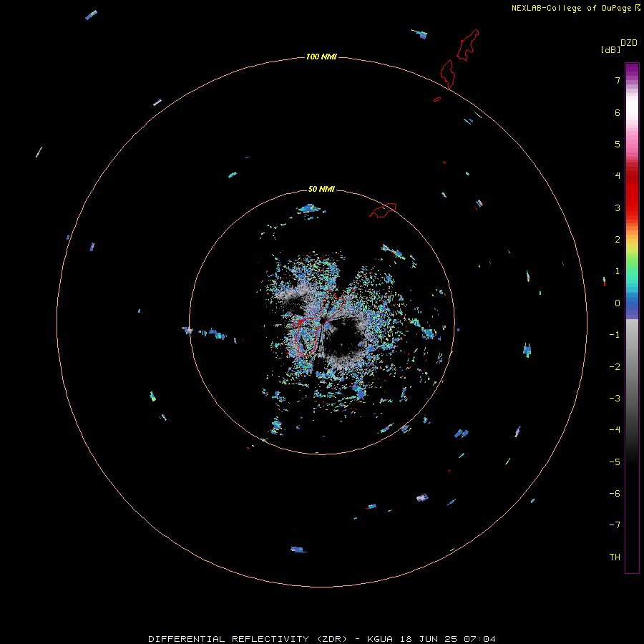644x644 pixels.
Task: Click the 'KGUA' station identifier in caption
Action: (380, 639)
